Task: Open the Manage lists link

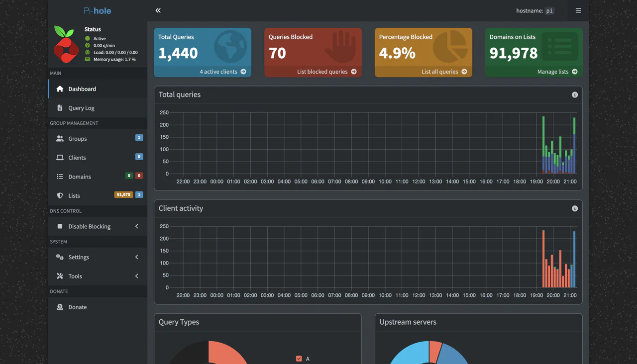Action: (x=534, y=72)
